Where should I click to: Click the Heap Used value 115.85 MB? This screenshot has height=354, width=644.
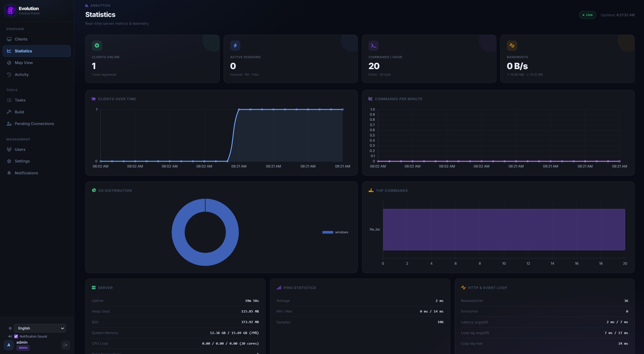(x=250, y=311)
